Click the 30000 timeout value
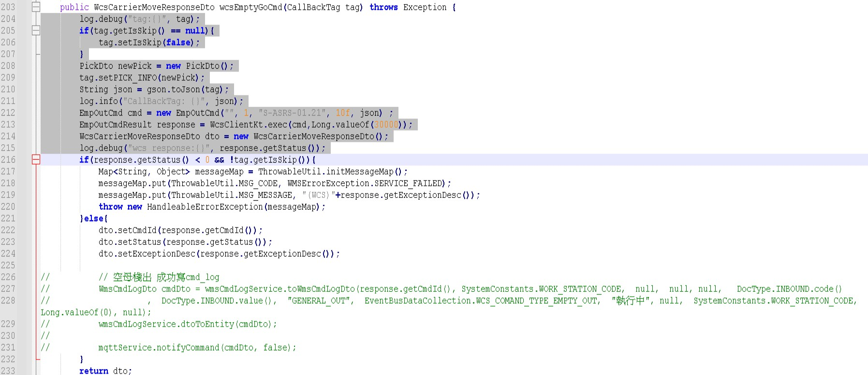This screenshot has width=868, height=375. tap(386, 125)
